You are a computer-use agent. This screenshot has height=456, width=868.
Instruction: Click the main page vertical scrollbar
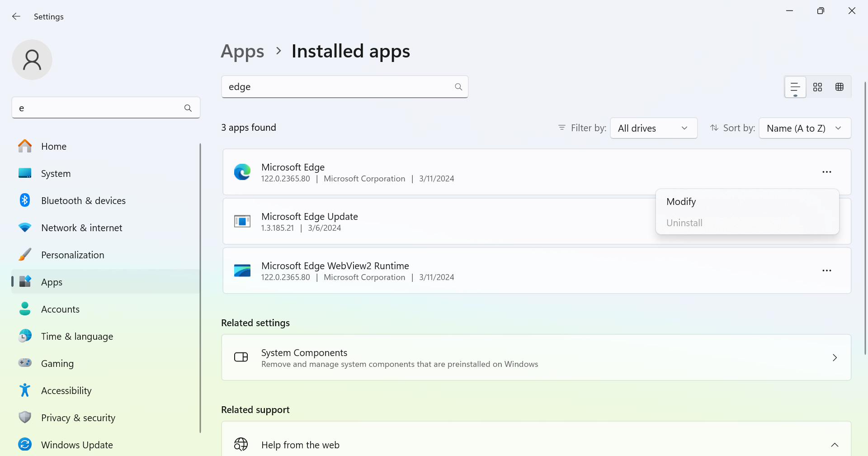tap(865, 217)
